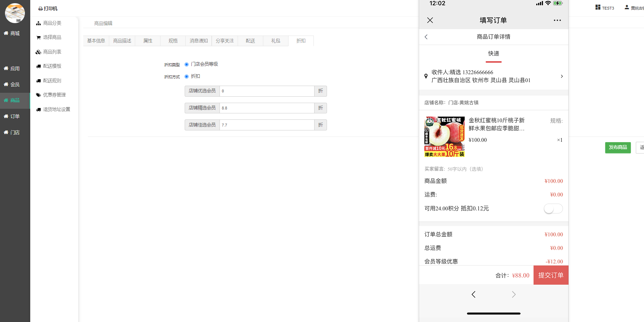Viewport: 644px width, 322px height.
Task: Go back from 商品订单详情 header arrow
Action: point(426,37)
